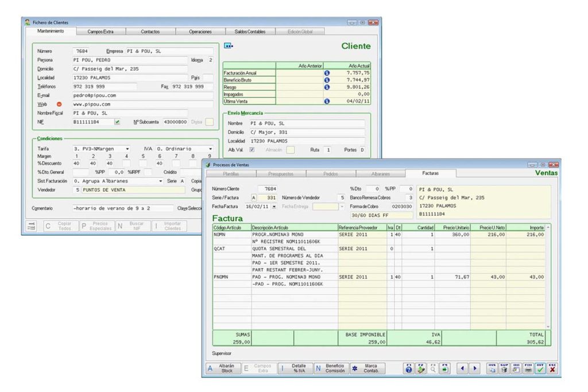Click the F3 magnifier search icon
Viewport: 588px width, 392px height.
click(433, 368)
